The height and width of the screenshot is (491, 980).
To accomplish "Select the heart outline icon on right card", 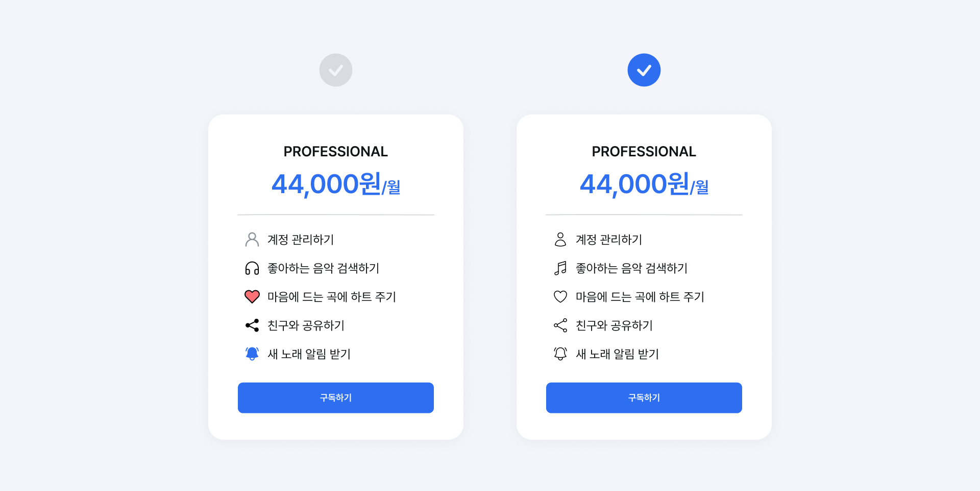I will pos(560,296).
